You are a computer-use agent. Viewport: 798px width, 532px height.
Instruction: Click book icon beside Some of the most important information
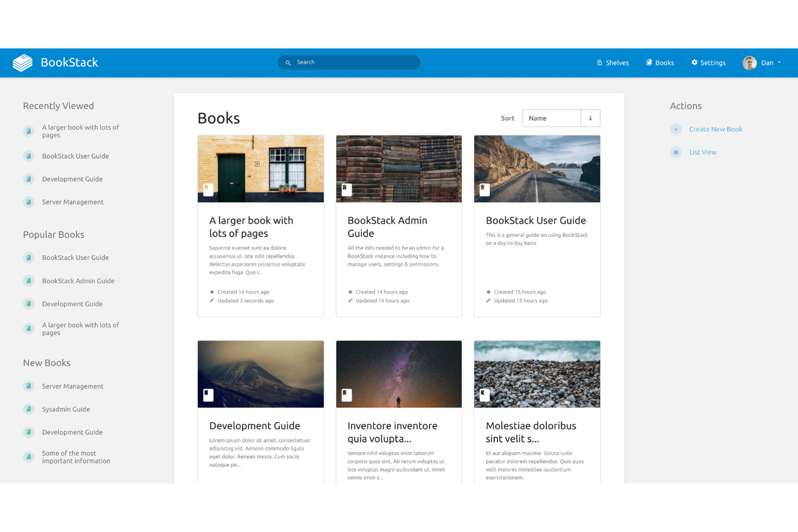(x=29, y=457)
